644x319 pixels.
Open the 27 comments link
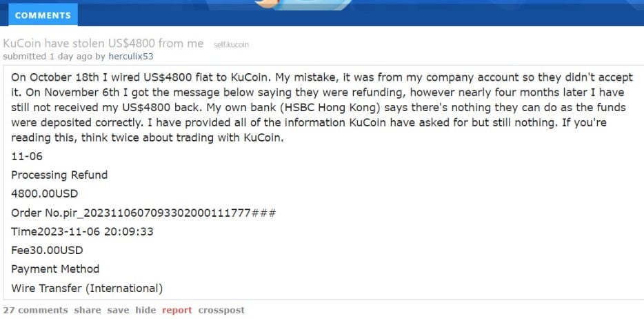tap(36, 310)
